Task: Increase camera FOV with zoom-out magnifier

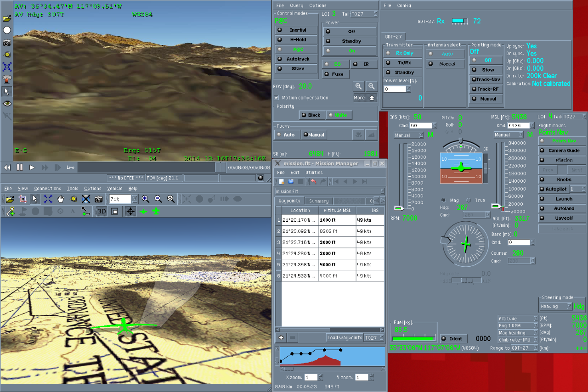Action: [371, 86]
